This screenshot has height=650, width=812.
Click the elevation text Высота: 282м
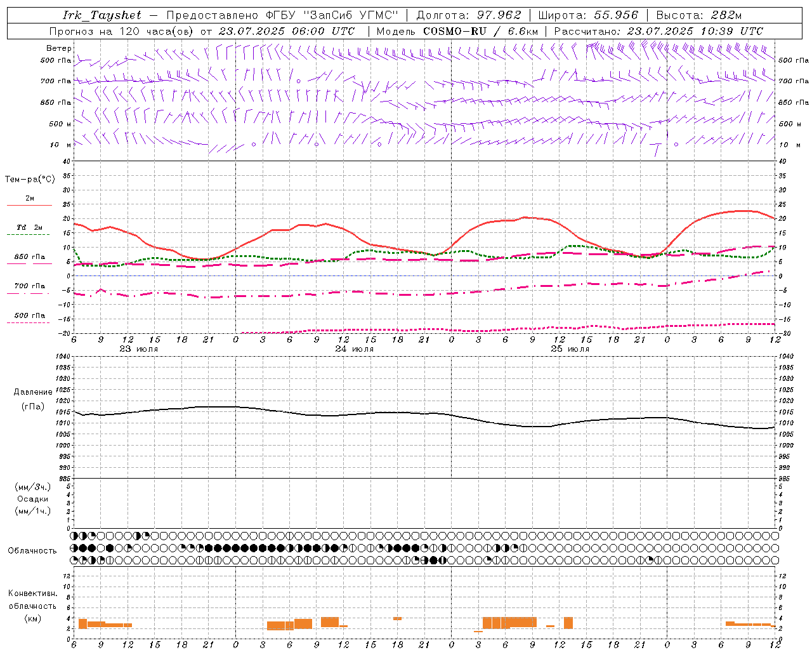[699, 15]
